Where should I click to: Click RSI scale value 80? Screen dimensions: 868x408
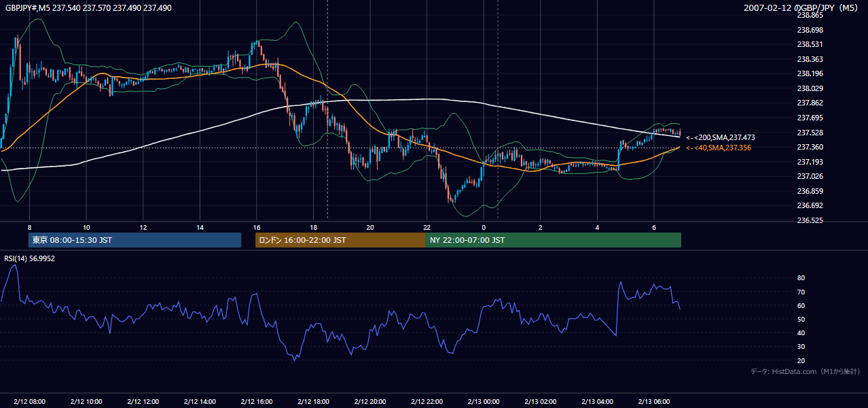pyautogui.click(x=801, y=278)
